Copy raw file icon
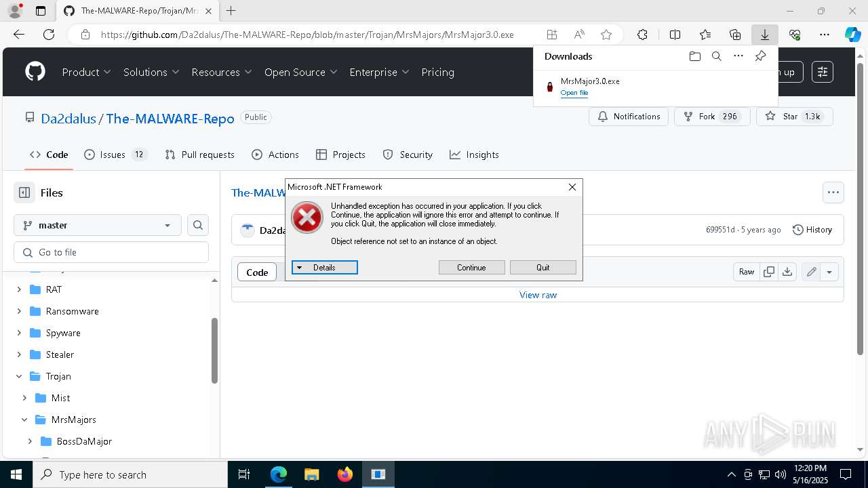Screen dimensions: 868x488 click(769, 272)
